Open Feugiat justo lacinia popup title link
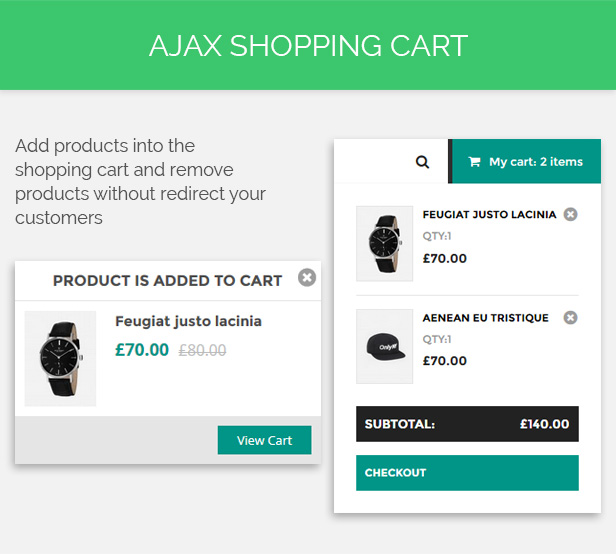 coord(188,321)
